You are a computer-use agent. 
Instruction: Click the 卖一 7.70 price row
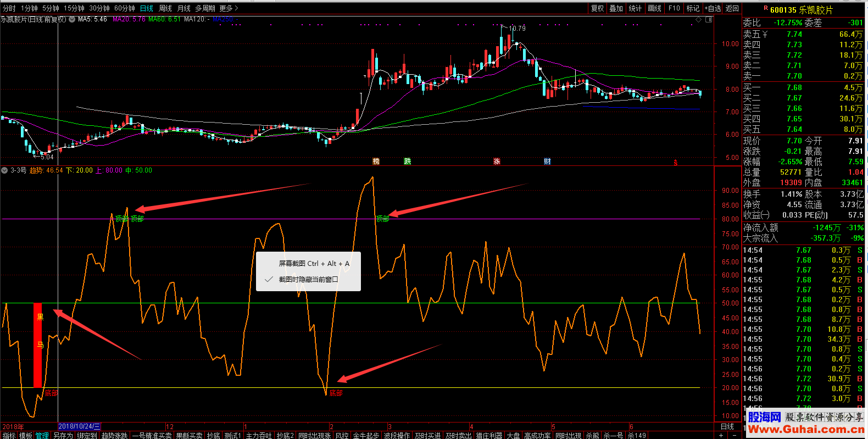tap(803, 76)
